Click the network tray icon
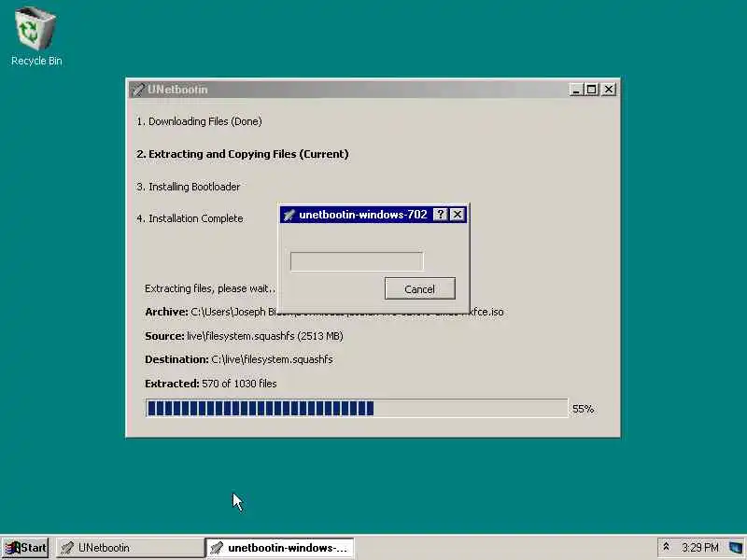 coord(736,548)
